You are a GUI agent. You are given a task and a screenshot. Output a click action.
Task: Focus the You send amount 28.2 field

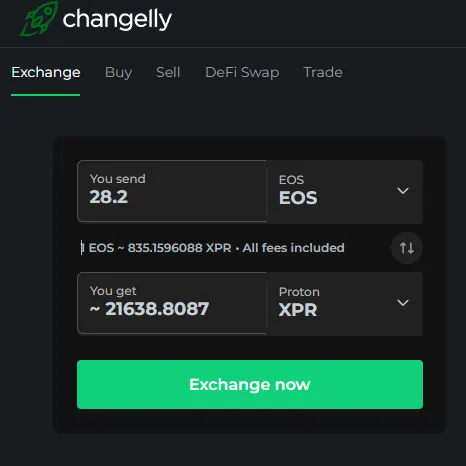point(172,191)
